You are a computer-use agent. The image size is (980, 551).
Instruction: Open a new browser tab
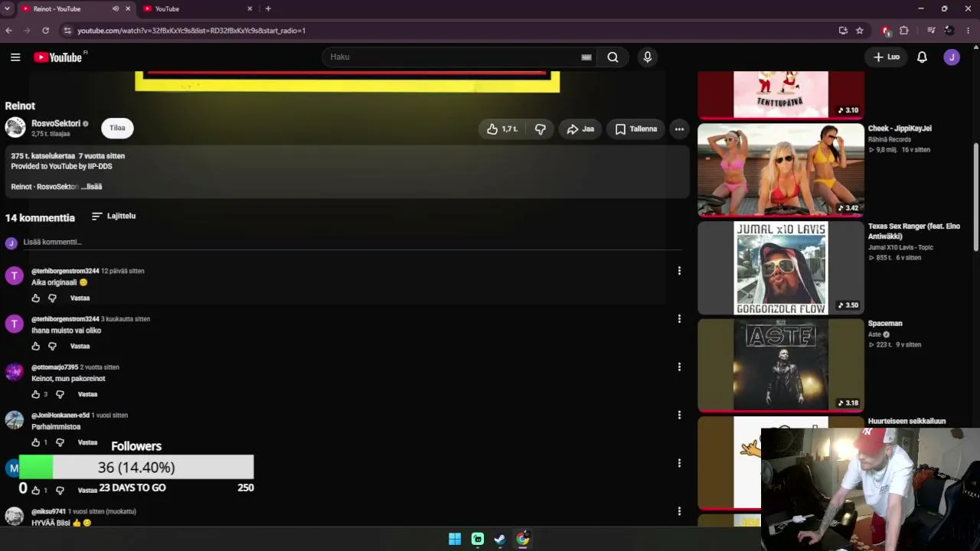click(268, 9)
